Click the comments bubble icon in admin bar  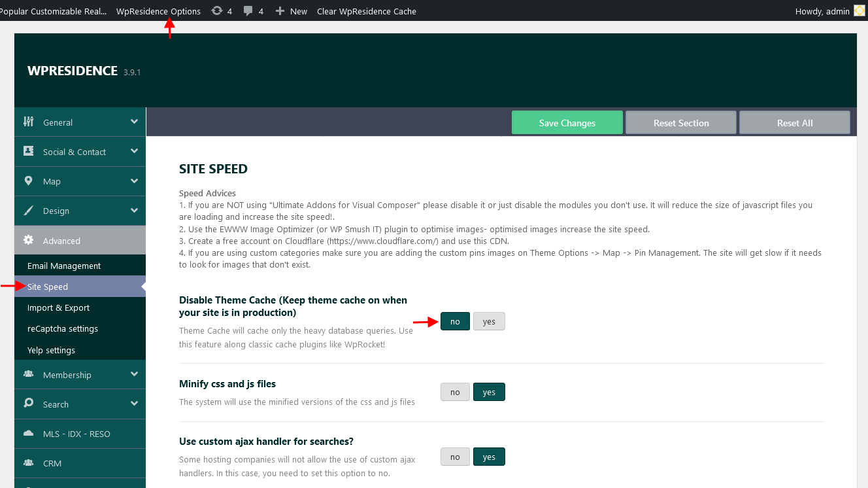click(x=248, y=11)
